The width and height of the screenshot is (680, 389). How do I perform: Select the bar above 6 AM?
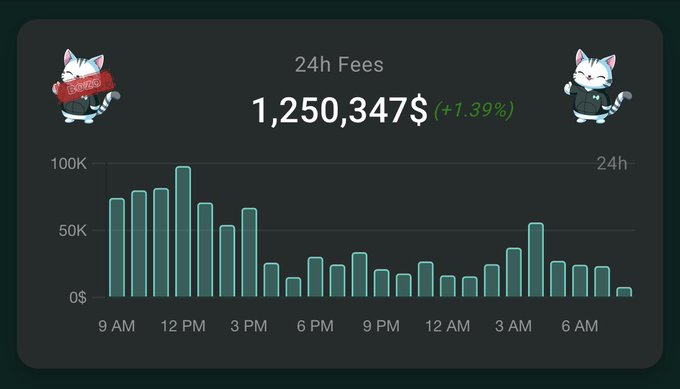coord(580,281)
